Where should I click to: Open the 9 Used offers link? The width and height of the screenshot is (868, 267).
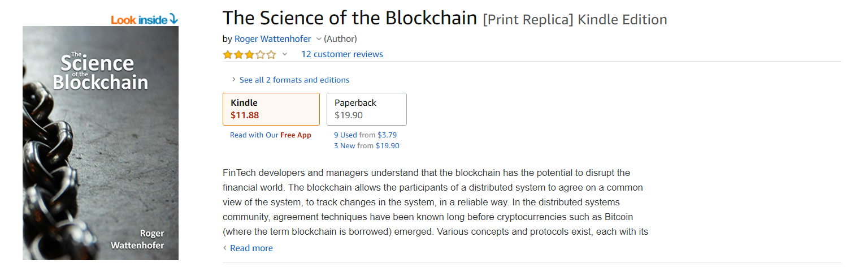[x=345, y=135]
